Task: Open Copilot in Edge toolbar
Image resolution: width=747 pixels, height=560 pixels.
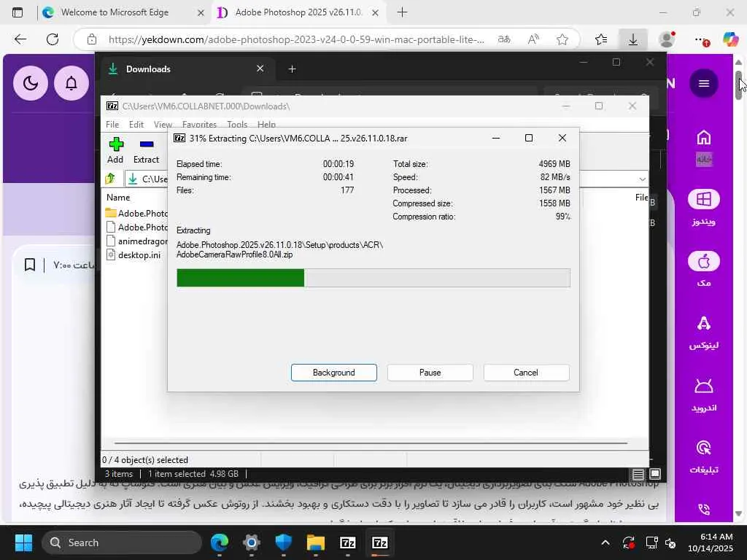Action: [x=730, y=39]
